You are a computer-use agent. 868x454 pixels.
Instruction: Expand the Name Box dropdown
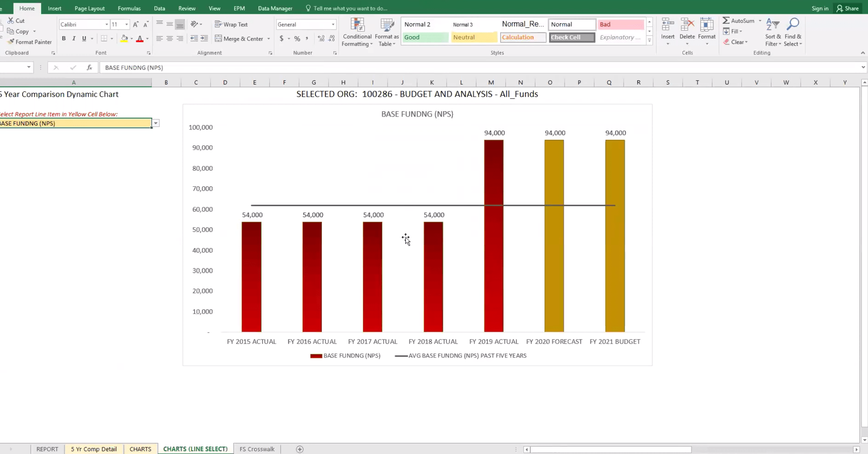point(29,67)
